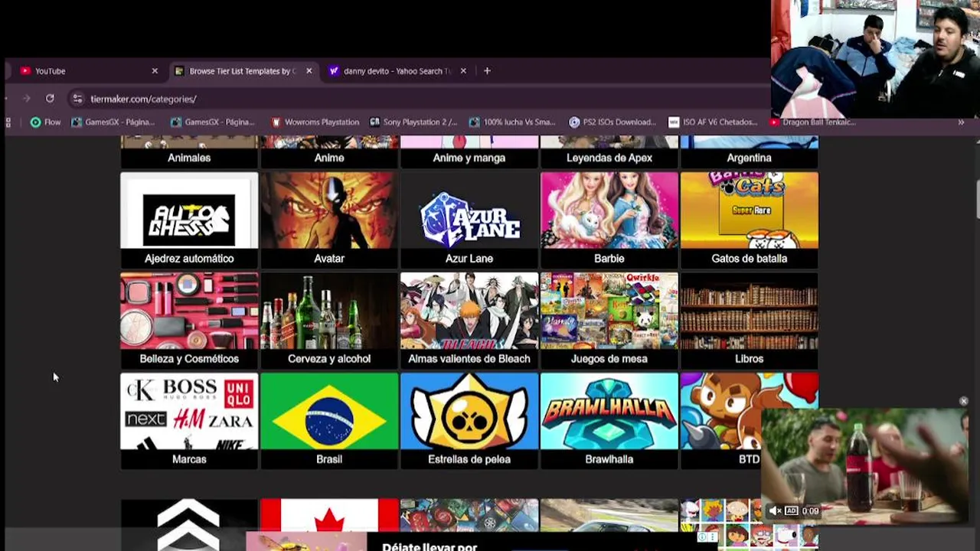
Task: Click the Ajedrez automático label
Action: coord(189,259)
